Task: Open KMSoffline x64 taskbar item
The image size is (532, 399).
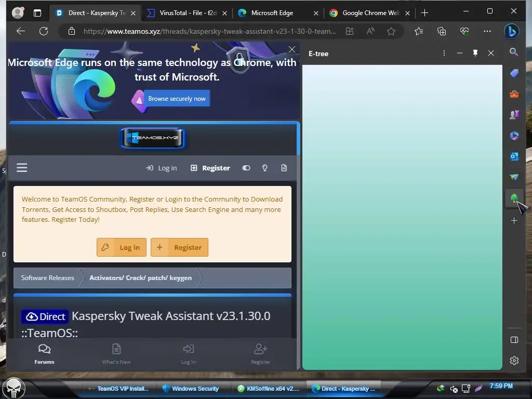Action: (269, 389)
